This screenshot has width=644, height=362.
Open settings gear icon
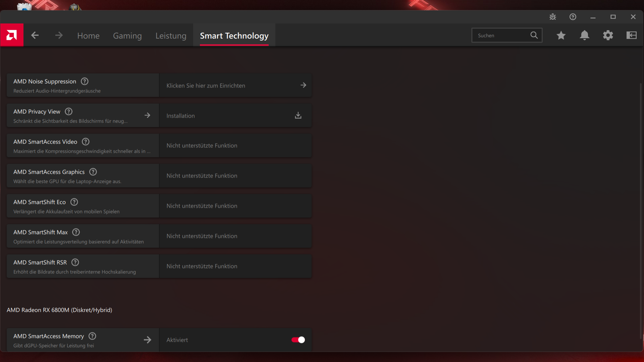[608, 35]
